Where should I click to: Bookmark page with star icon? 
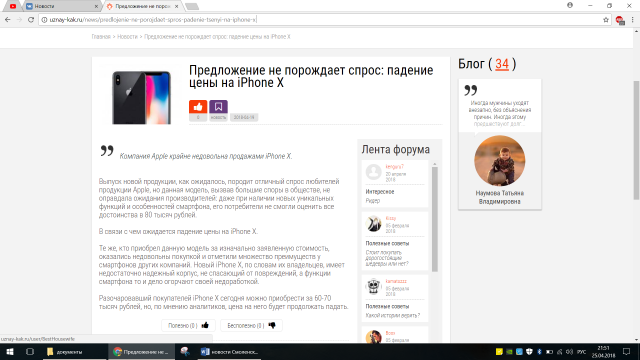[x=606, y=20]
